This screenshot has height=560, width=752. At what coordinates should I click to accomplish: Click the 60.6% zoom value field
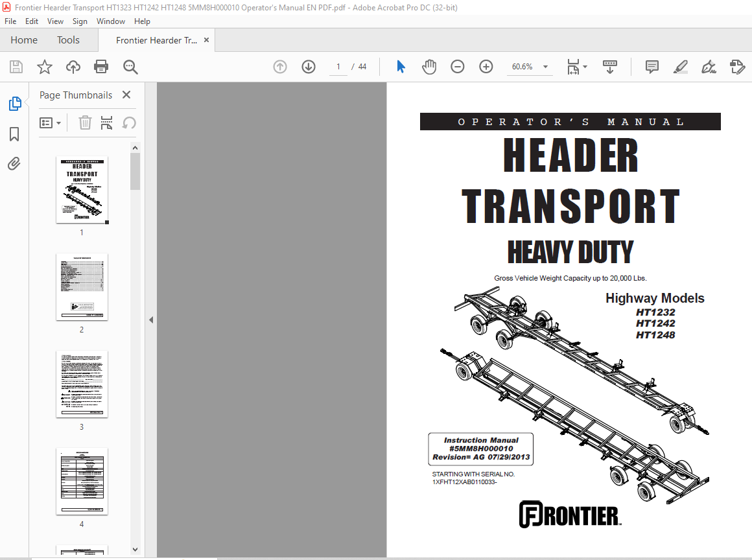click(x=523, y=67)
